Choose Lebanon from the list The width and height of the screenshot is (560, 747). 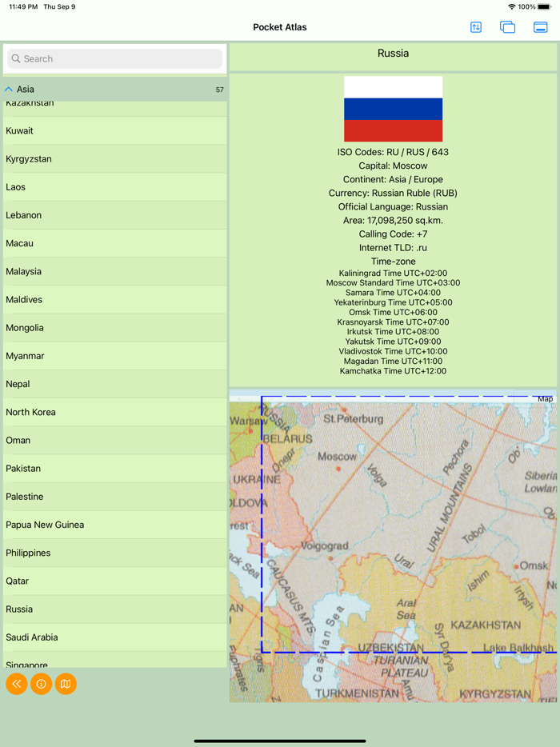pos(115,215)
